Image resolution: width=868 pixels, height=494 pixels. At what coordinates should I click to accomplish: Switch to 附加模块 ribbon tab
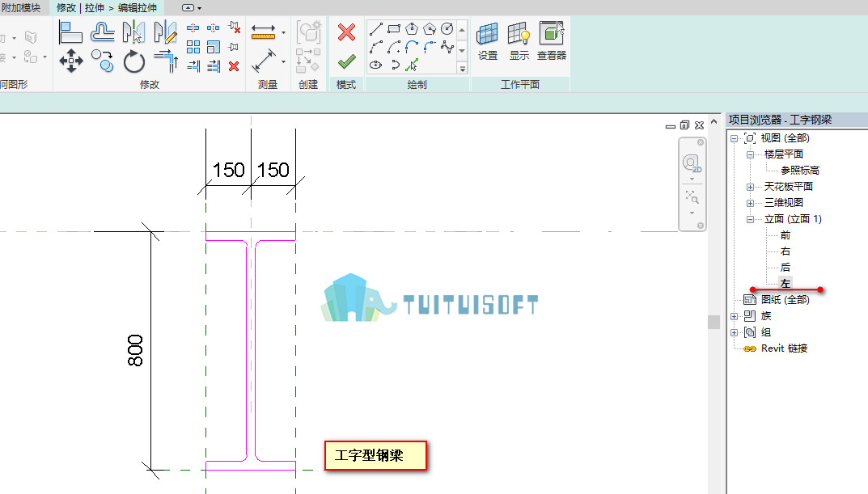tap(21, 8)
